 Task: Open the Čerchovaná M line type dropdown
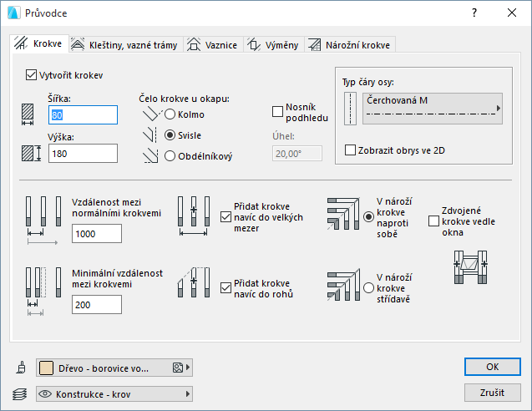pyautogui.click(x=433, y=108)
